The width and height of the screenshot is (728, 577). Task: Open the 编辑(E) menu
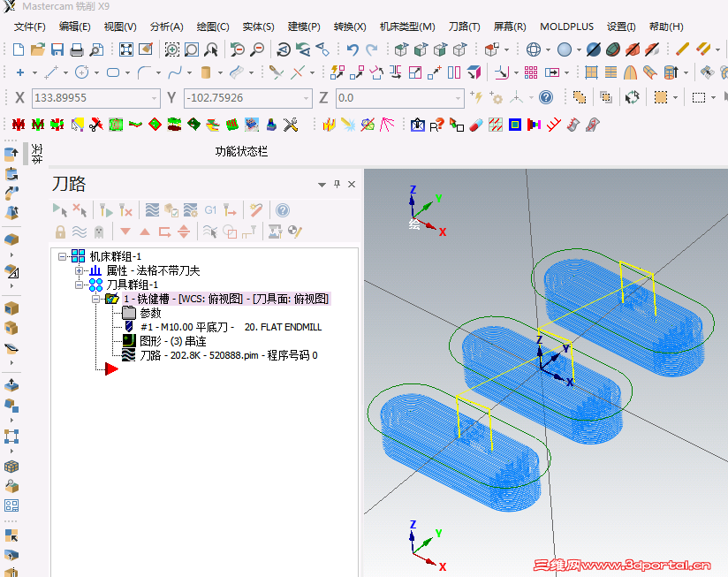click(75, 27)
